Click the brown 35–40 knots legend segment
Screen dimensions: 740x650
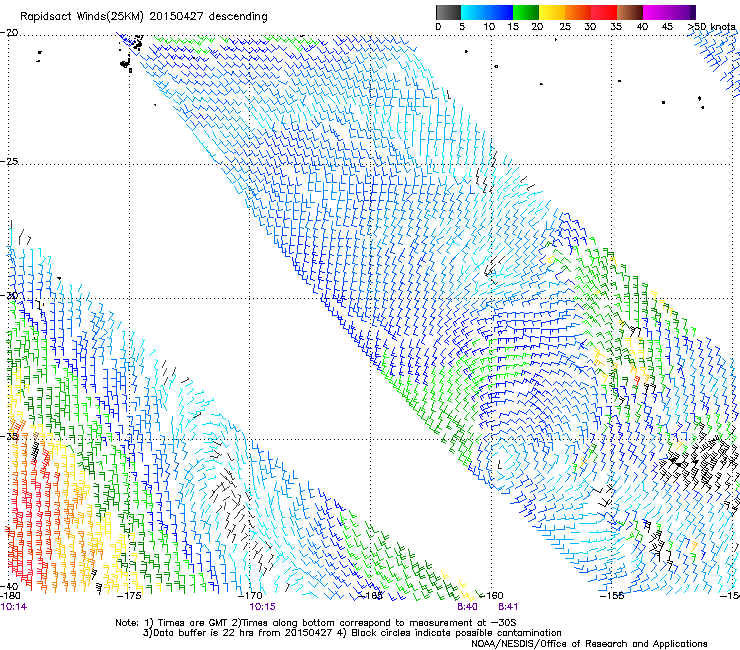click(x=630, y=12)
